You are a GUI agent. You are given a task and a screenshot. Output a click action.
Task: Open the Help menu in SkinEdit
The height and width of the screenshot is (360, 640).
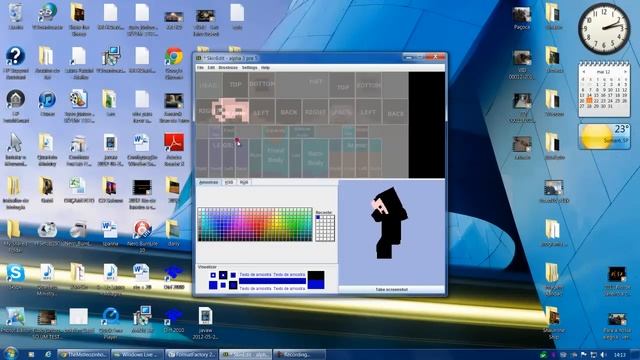tap(265, 67)
